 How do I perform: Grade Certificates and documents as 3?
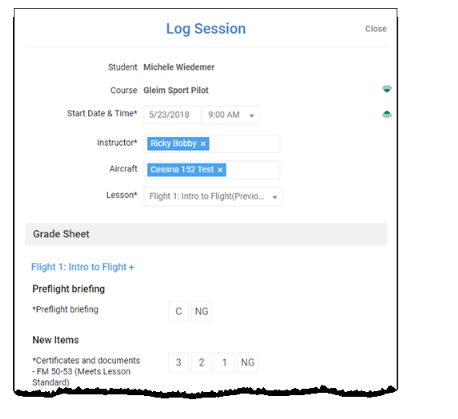pyautogui.click(x=178, y=362)
